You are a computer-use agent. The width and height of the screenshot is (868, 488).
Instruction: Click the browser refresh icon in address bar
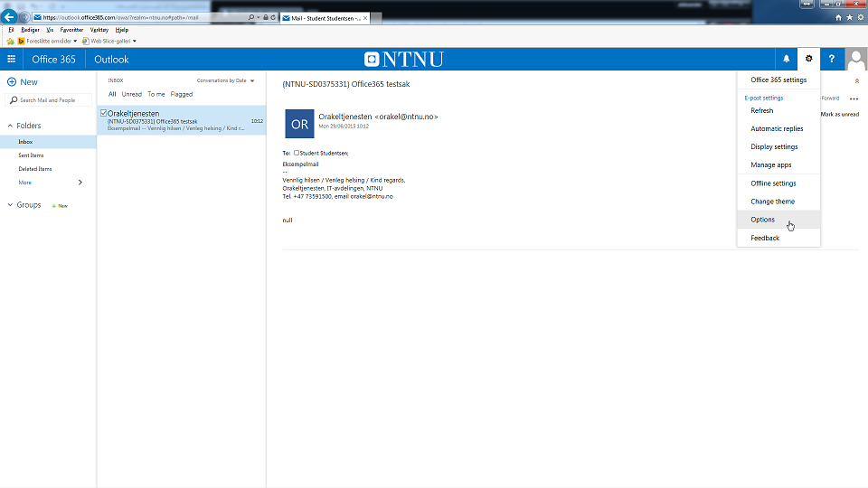(273, 18)
